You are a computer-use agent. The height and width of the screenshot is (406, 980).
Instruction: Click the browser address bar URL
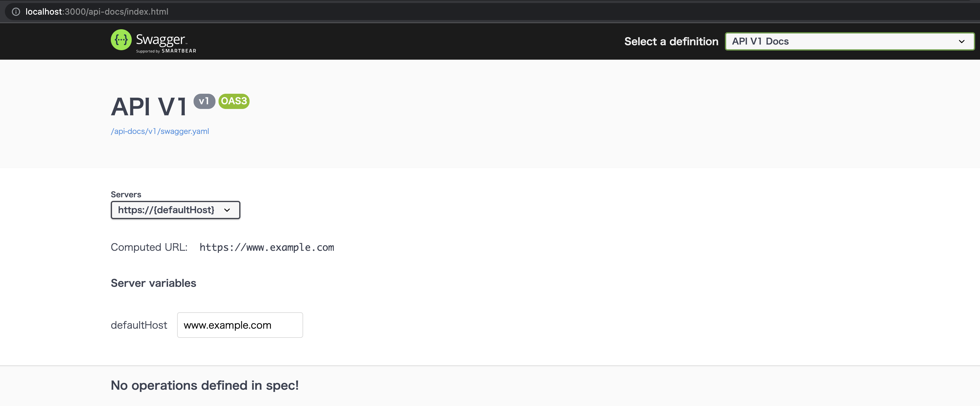tap(97, 12)
